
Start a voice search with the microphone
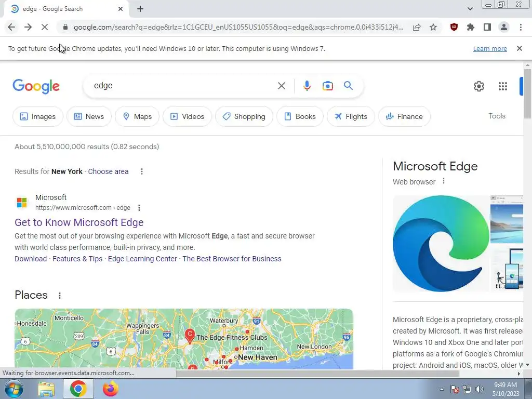tap(307, 86)
